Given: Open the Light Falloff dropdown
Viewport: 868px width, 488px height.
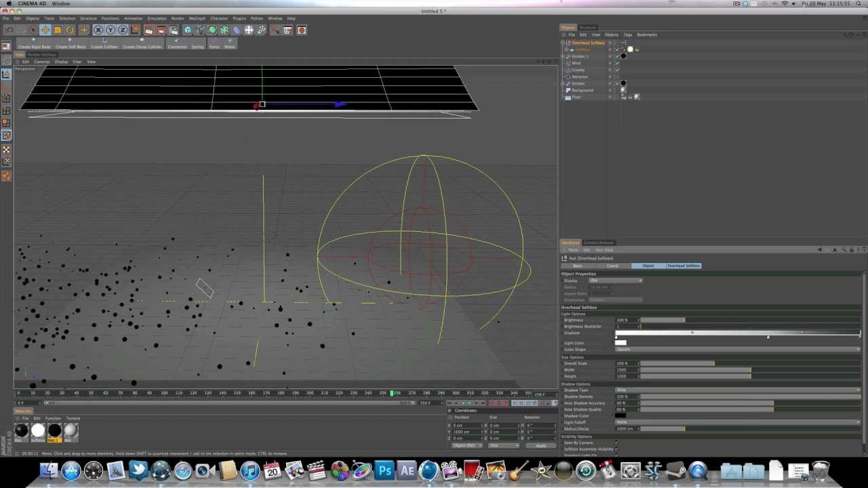Looking at the screenshot, I should click(737, 422).
